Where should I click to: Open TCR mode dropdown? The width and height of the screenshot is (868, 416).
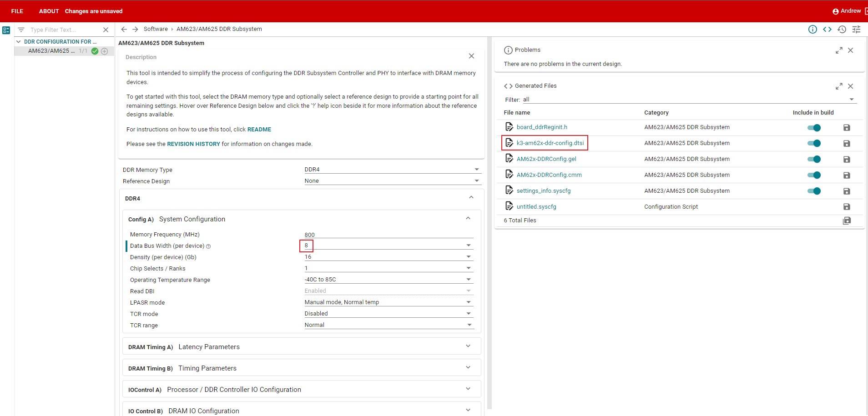[x=389, y=314]
